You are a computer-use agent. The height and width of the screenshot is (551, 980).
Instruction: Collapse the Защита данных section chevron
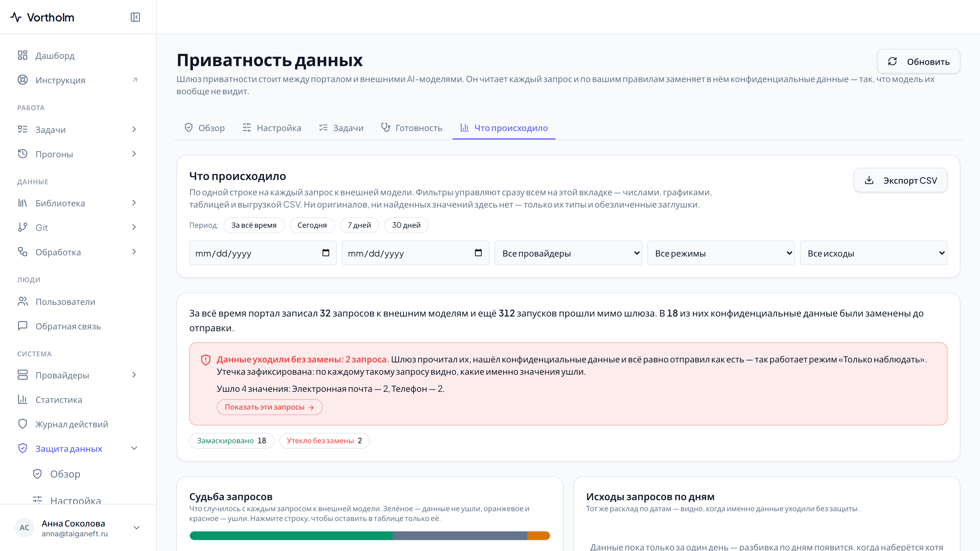point(134,448)
